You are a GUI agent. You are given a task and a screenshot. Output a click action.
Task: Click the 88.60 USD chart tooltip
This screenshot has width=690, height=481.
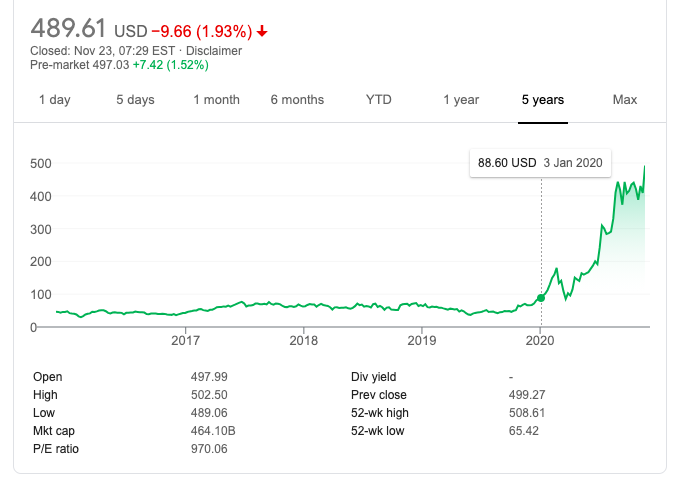(540, 162)
